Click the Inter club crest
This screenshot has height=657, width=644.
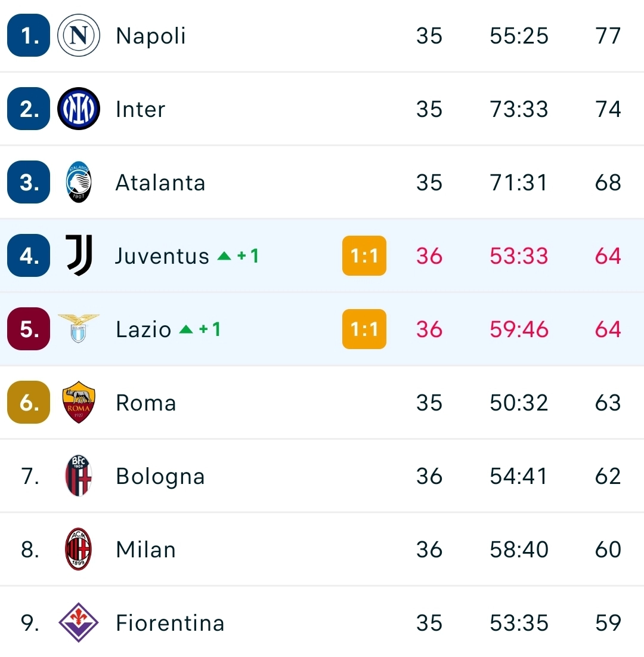tap(78, 109)
